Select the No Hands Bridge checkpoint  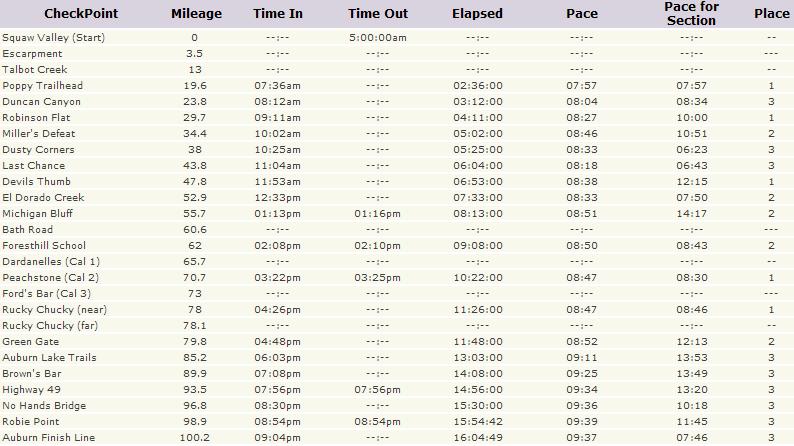44,406
